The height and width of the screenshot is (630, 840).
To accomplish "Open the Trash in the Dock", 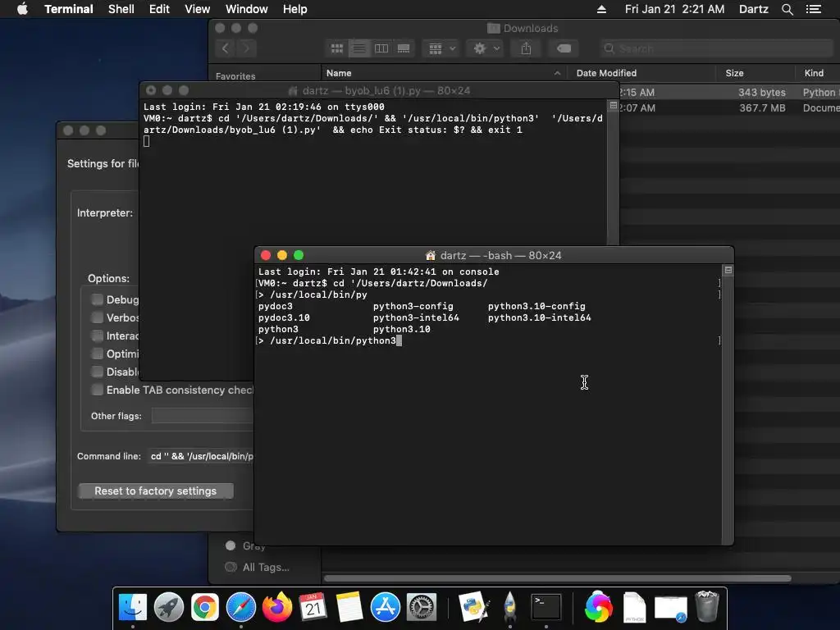I will click(706, 608).
